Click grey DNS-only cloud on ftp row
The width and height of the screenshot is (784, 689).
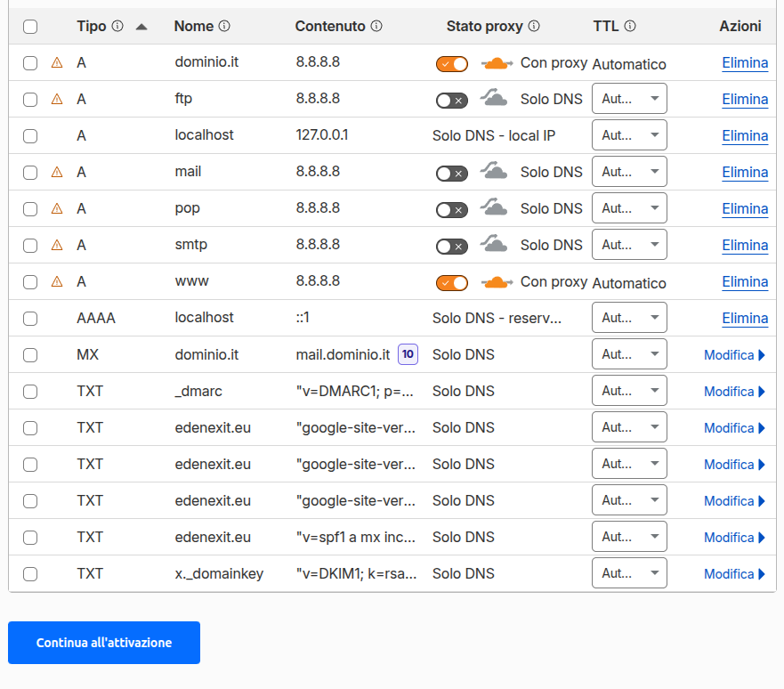[x=494, y=98]
